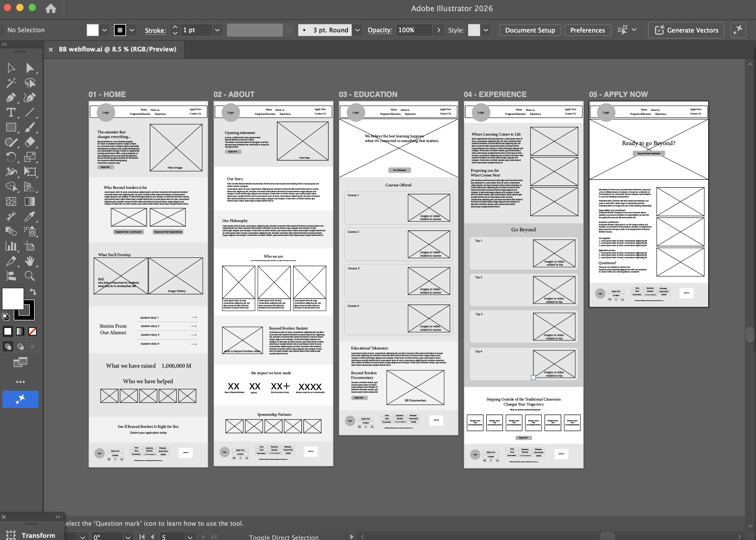Viewport: 756px width, 540px height.
Task: Close the BB webflow.ai document tab
Action: [x=51, y=50]
